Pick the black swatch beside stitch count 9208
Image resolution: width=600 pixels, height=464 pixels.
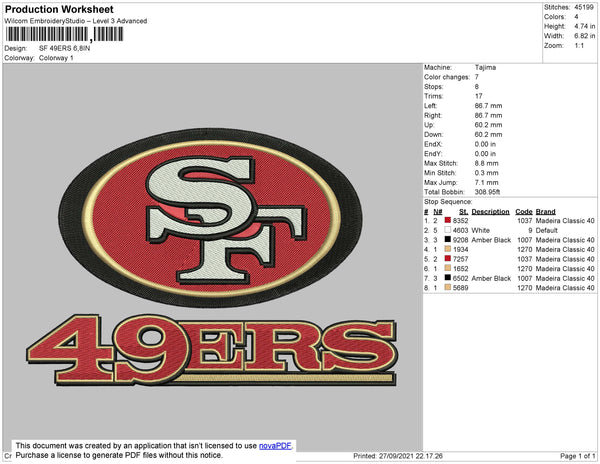(x=447, y=239)
